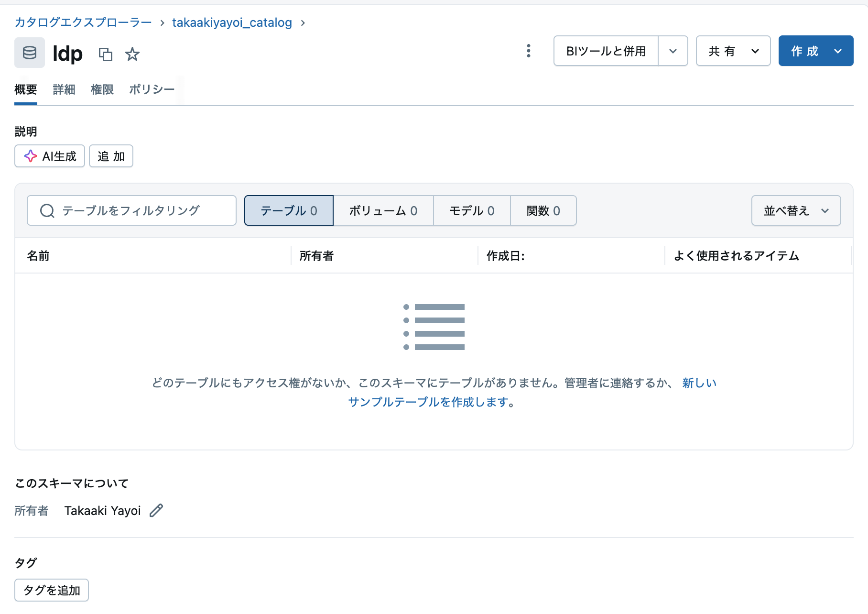Switch to the ボリューム filter
This screenshot has height=614, width=868.
point(383,210)
